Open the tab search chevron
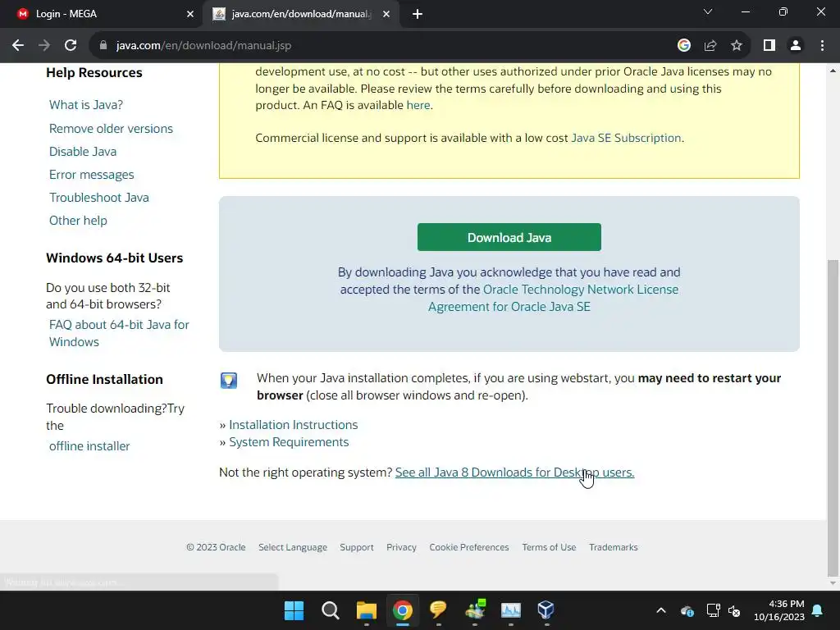840x630 pixels. coord(708,11)
